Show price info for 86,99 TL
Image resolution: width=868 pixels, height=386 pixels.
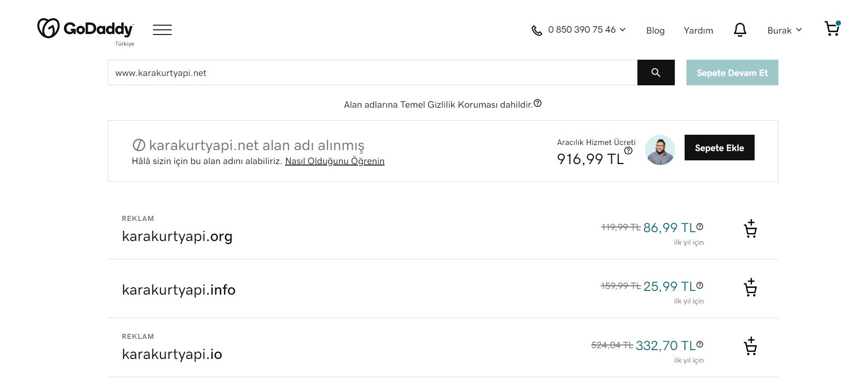point(700,227)
